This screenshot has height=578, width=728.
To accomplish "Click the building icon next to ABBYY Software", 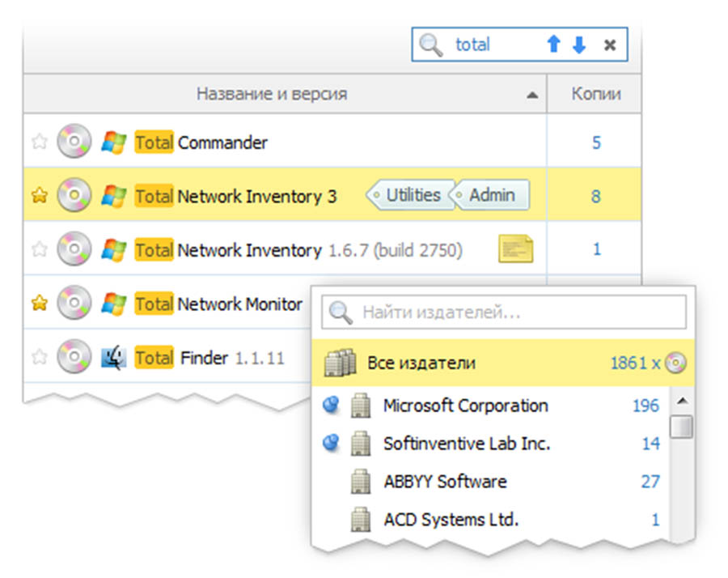I will pos(361,482).
